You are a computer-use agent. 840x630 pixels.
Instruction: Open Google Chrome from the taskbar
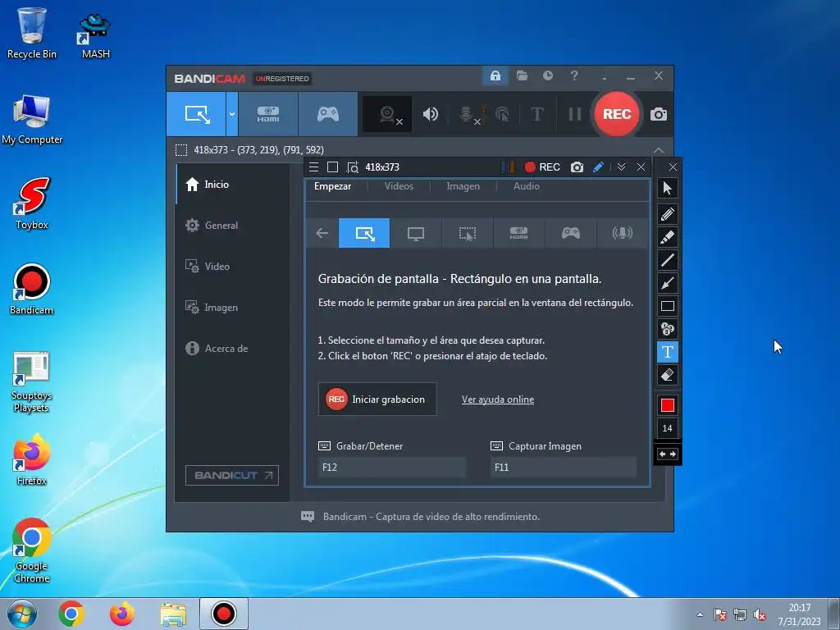(71, 614)
